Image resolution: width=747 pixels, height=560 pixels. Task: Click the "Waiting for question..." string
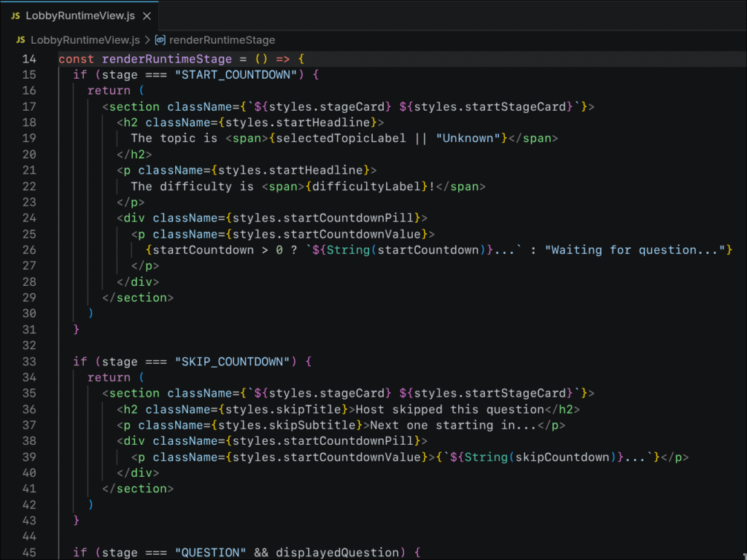[x=635, y=250]
